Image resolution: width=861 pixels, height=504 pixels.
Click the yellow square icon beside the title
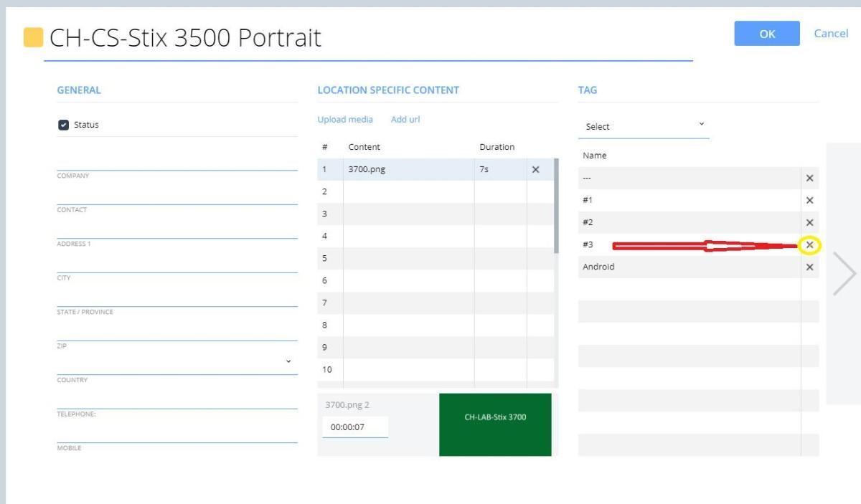pos(33,37)
